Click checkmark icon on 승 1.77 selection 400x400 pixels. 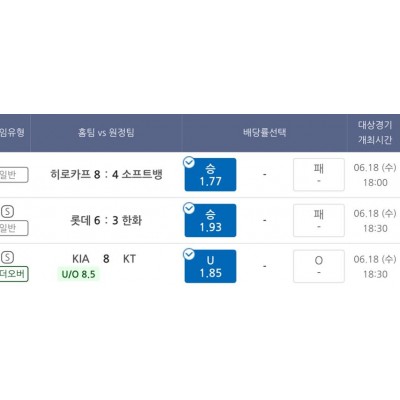click(x=189, y=163)
